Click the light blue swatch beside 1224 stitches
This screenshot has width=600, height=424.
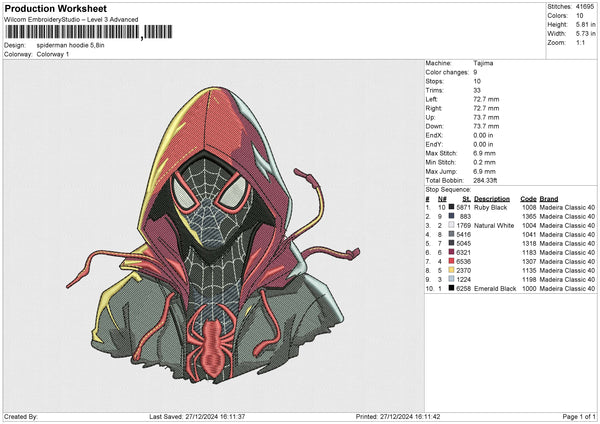[x=452, y=279]
